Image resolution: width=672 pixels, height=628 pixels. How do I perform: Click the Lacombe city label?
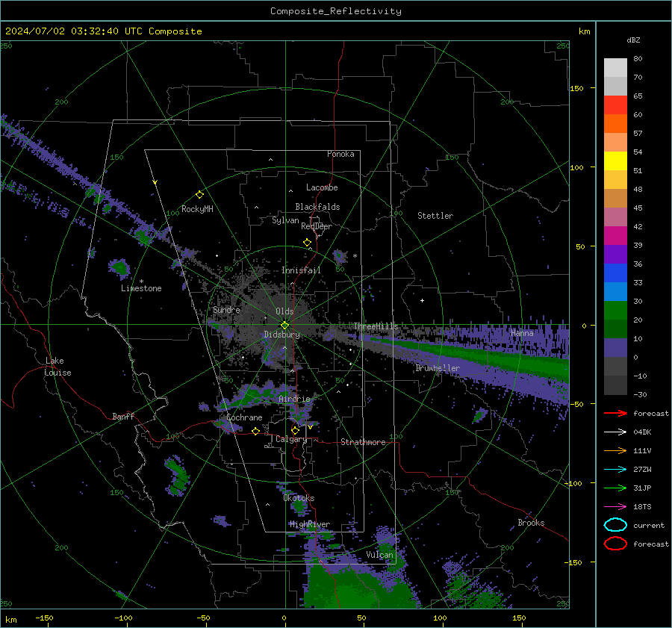(x=322, y=187)
